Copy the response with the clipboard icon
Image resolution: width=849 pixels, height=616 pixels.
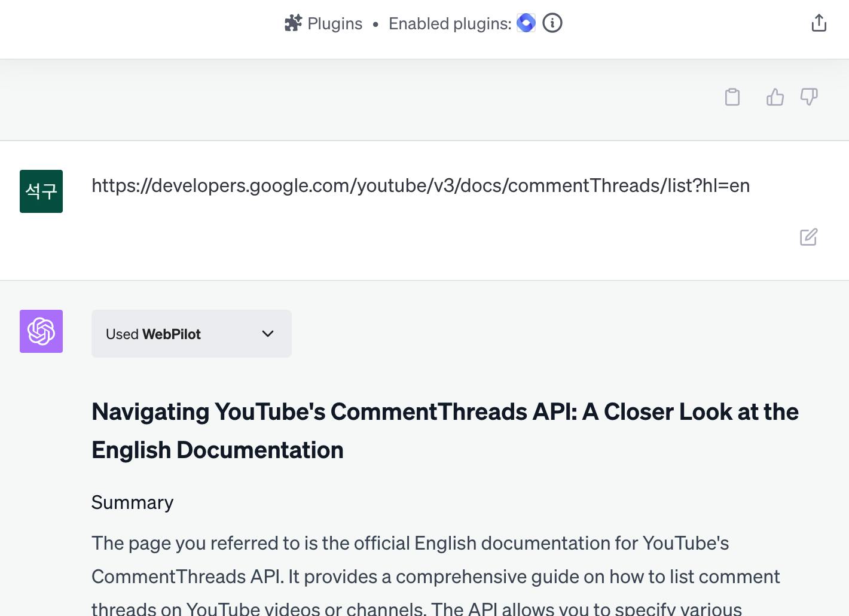[x=732, y=97]
